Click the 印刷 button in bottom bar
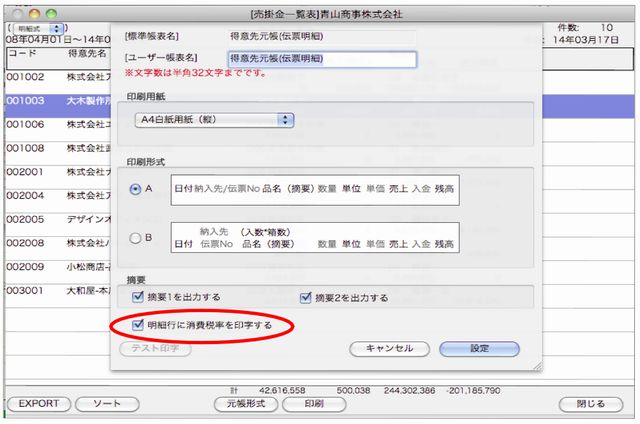Viewport: 640px width, 424px height. [x=314, y=404]
